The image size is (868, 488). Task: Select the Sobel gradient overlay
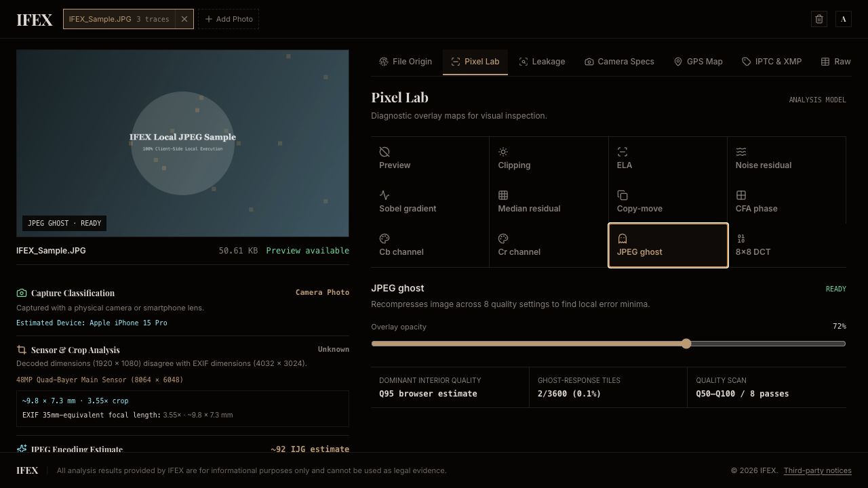430,202
